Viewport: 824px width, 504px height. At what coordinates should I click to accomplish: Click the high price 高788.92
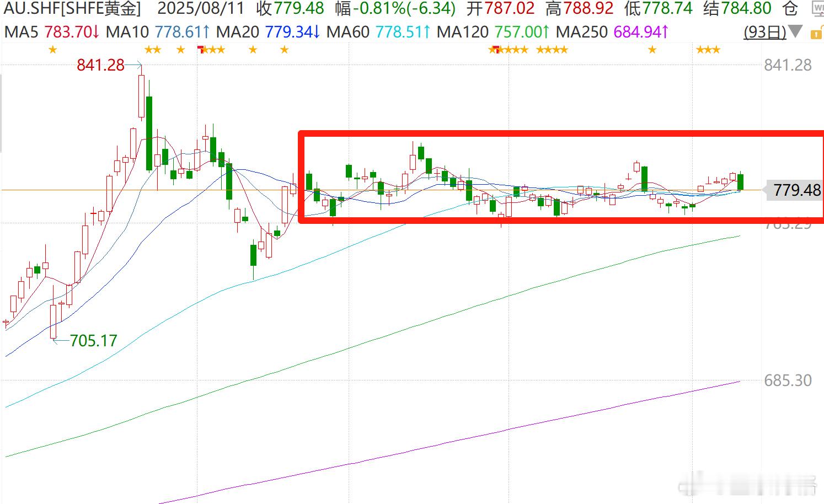(x=580, y=8)
